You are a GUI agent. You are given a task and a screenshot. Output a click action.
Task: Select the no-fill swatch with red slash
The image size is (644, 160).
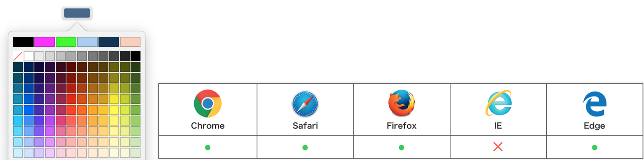18,56
